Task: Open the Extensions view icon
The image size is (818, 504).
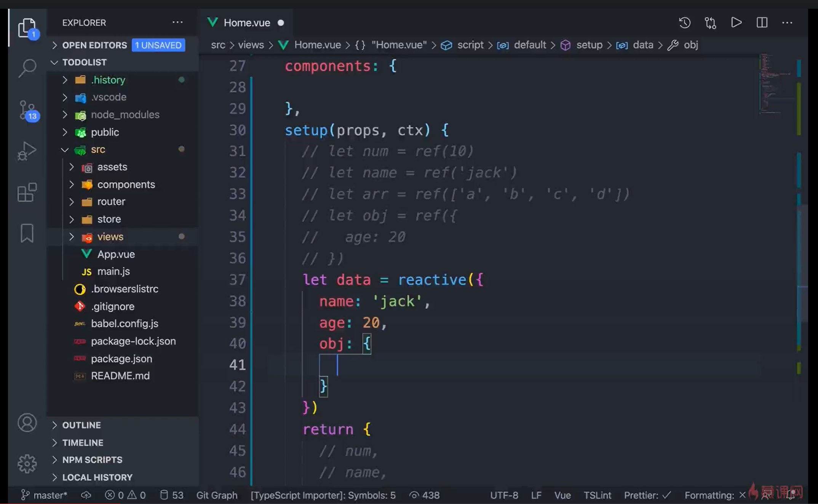Action: tap(27, 192)
